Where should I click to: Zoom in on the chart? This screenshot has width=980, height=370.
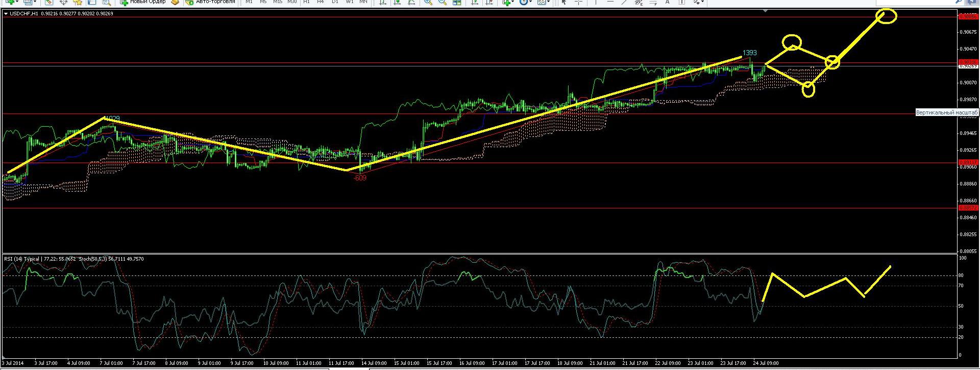pyautogui.click(x=428, y=2)
